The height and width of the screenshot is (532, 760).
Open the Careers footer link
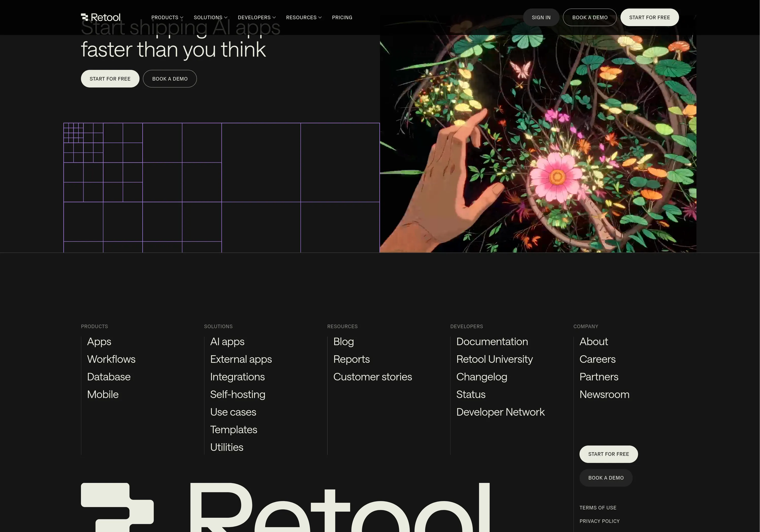[x=597, y=359]
